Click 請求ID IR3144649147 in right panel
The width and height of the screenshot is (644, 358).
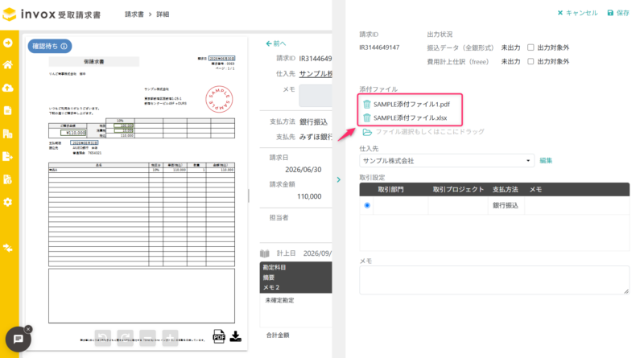coord(379,47)
